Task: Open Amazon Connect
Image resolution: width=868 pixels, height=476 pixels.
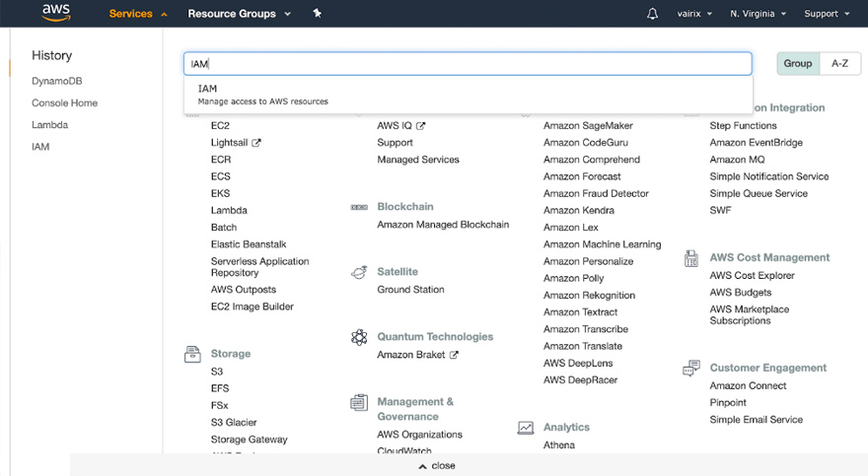Action: point(748,386)
